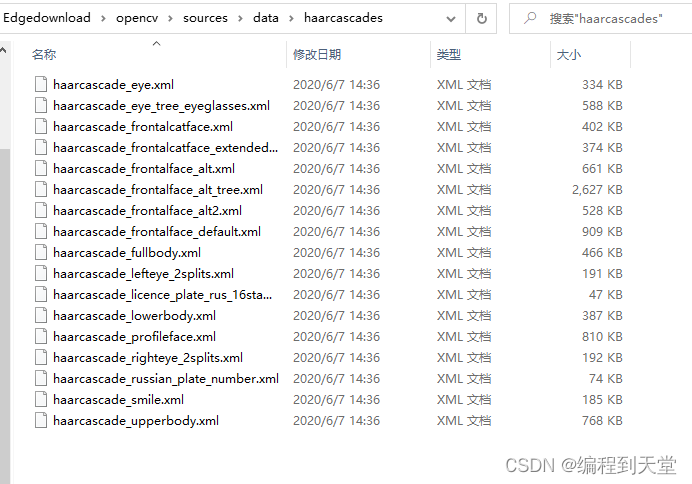The image size is (692, 484).
Task: Select file name haarcascade_fullbody.xml
Action: (127, 253)
